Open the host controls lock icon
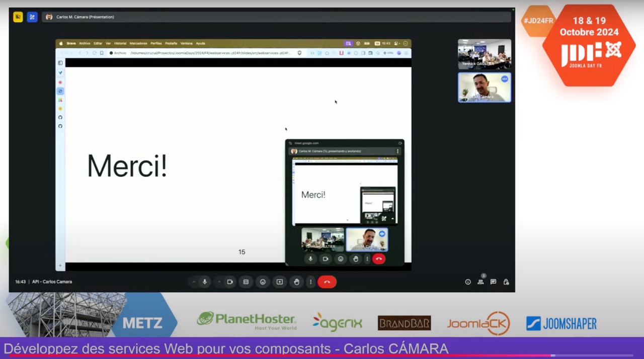Viewport: 644px width, 359px height. 506,282
